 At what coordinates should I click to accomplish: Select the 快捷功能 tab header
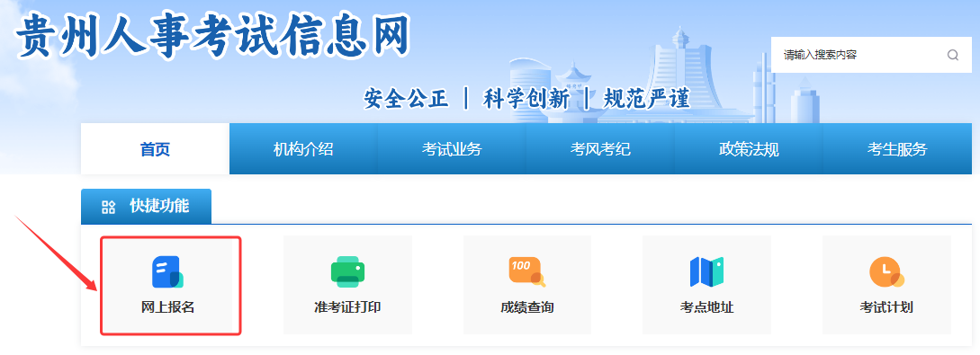point(147,207)
